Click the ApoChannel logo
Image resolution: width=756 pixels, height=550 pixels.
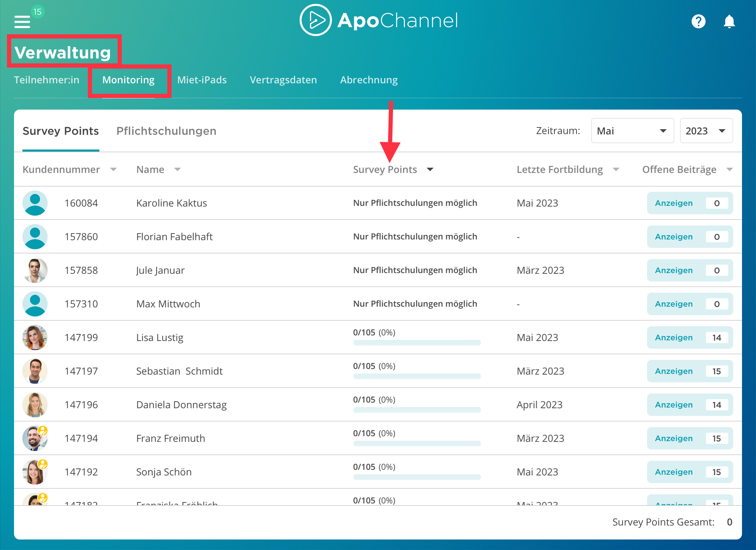point(378,20)
